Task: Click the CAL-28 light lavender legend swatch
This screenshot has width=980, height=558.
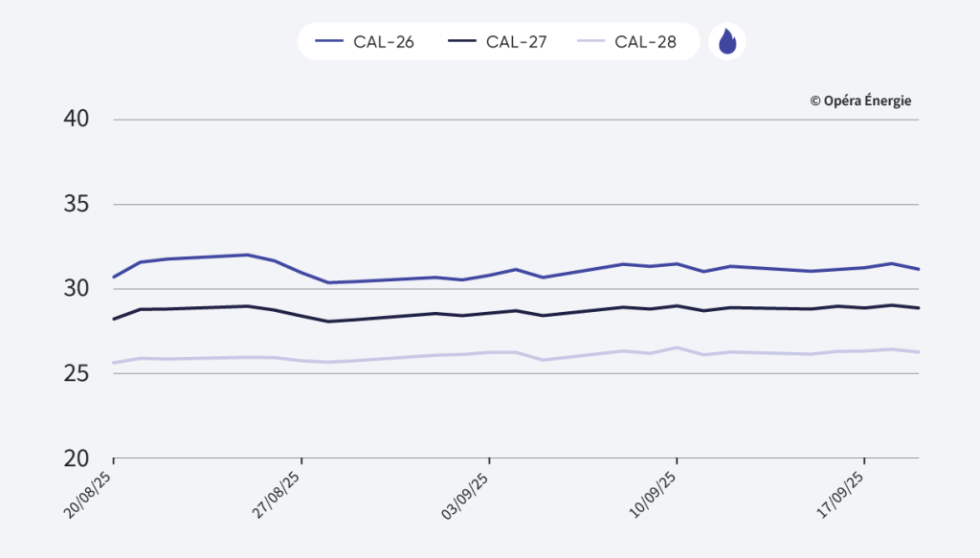Action: [x=591, y=42]
